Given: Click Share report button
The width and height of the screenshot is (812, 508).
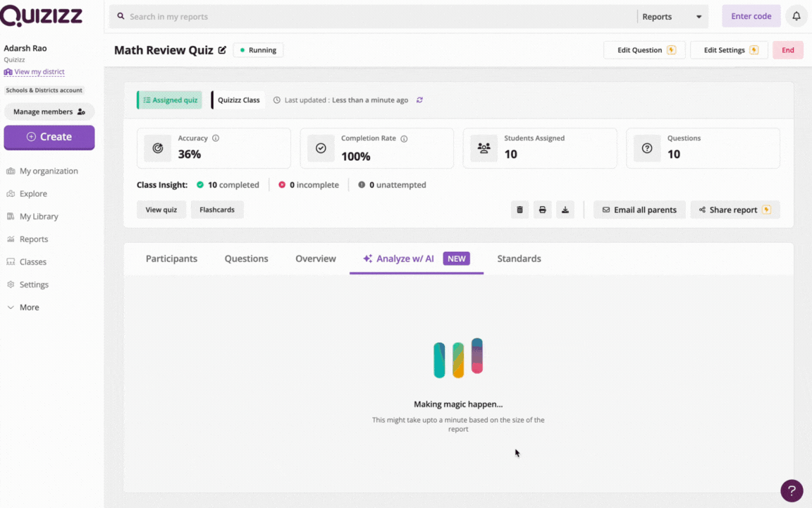Looking at the screenshot, I should [735, 210].
